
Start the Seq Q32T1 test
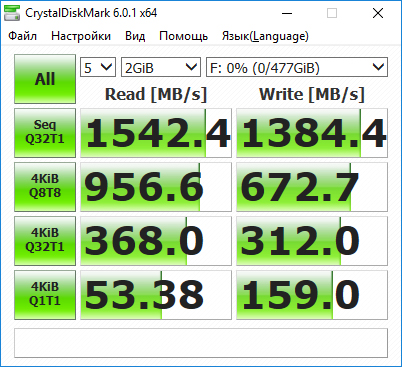[45, 133]
